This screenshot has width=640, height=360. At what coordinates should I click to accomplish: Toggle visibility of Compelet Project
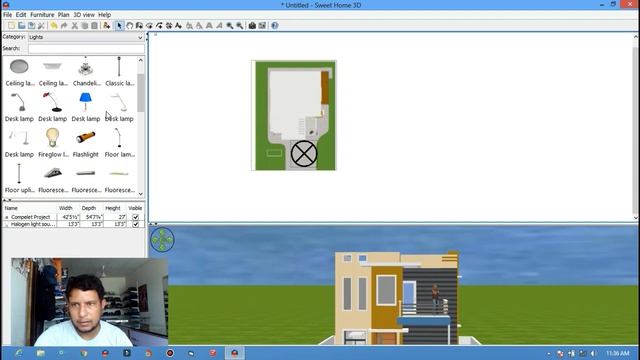pyautogui.click(x=136, y=217)
